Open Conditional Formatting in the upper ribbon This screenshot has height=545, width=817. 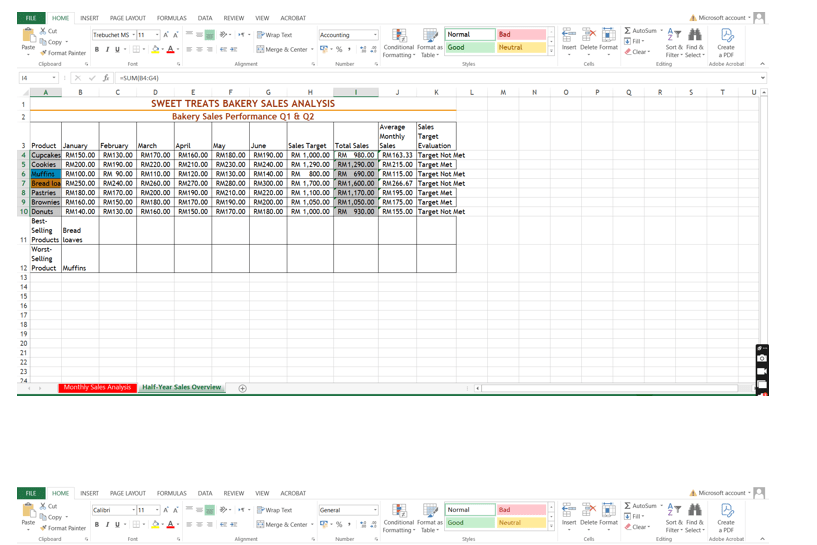pos(399,43)
